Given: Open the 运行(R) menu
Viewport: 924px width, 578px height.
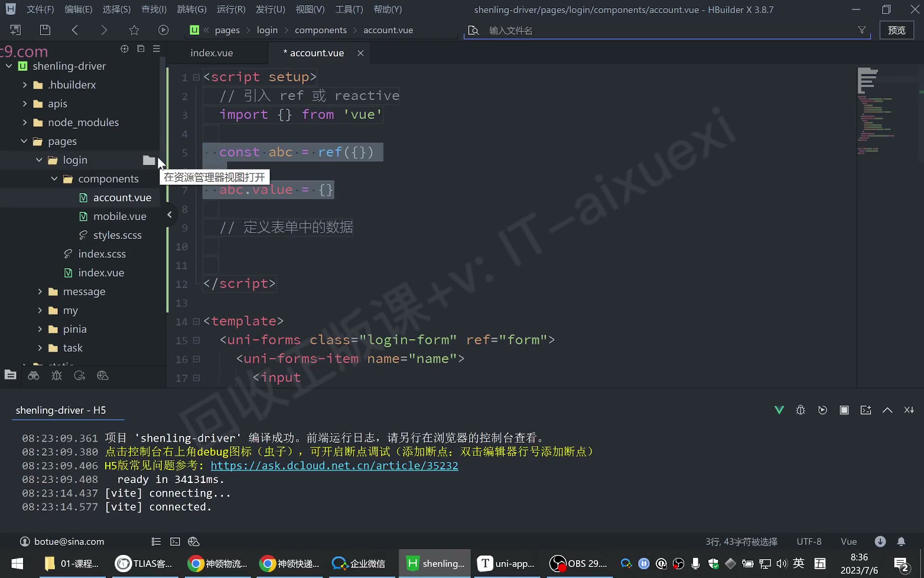Looking at the screenshot, I should point(231,9).
